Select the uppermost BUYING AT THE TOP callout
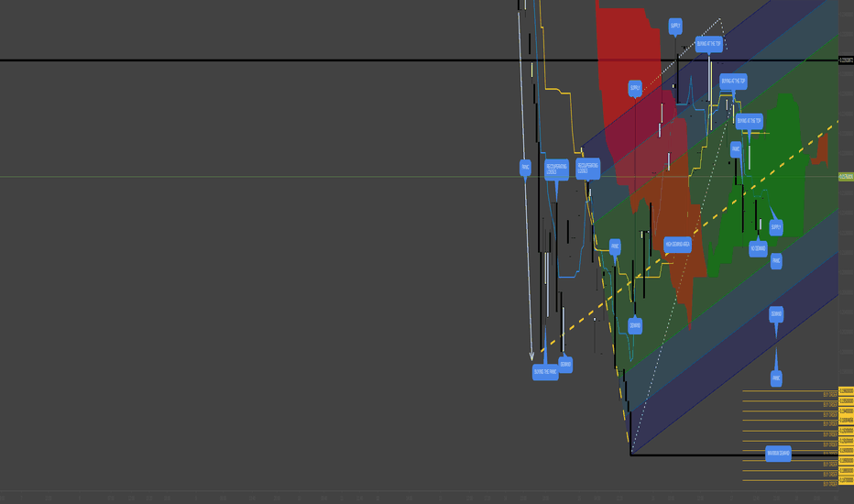The width and height of the screenshot is (854, 504). coord(709,44)
